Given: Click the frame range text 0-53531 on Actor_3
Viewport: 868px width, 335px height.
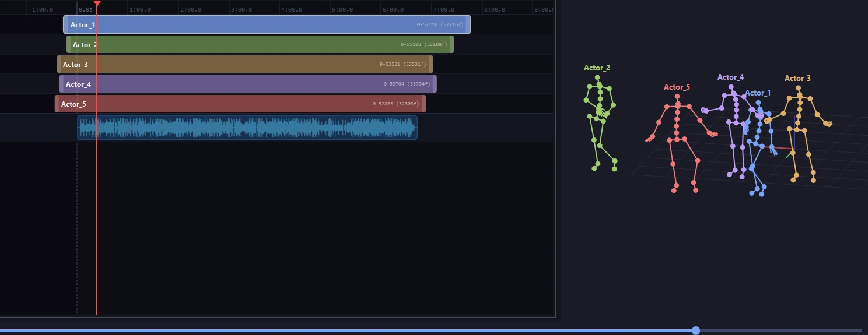Looking at the screenshot, I should tap(403, 65).
